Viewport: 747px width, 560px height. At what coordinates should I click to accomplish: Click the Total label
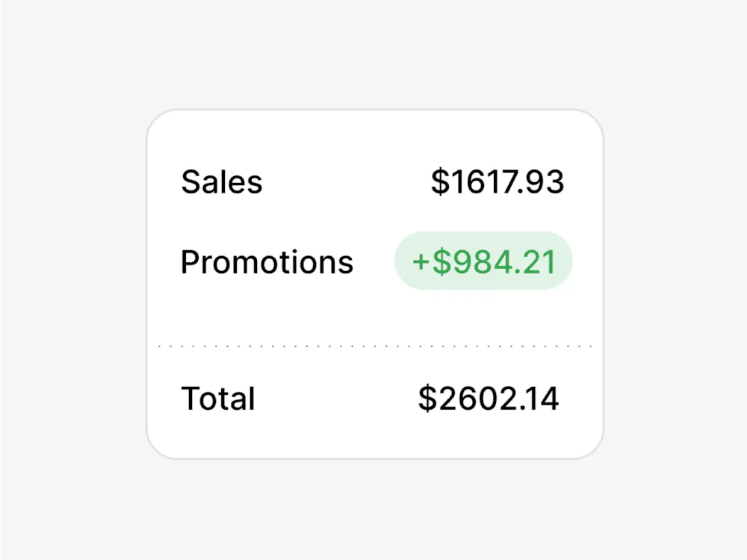point(218,399)
